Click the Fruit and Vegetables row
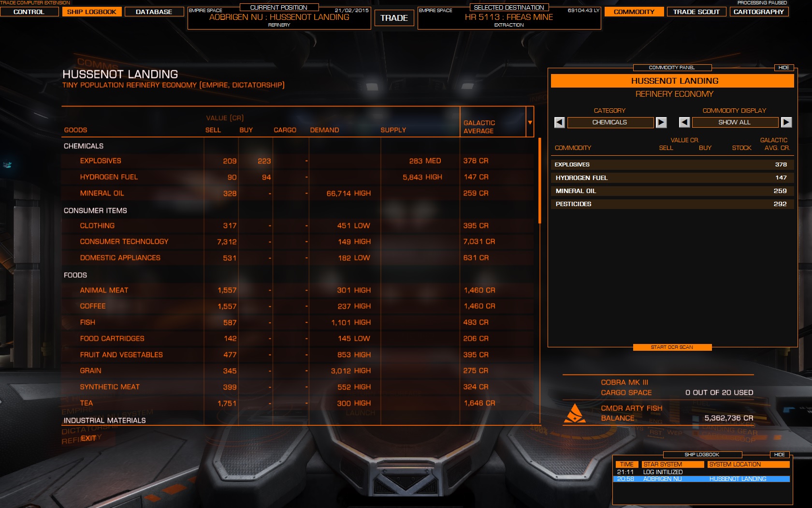812x508 pixels. [297, 355]
